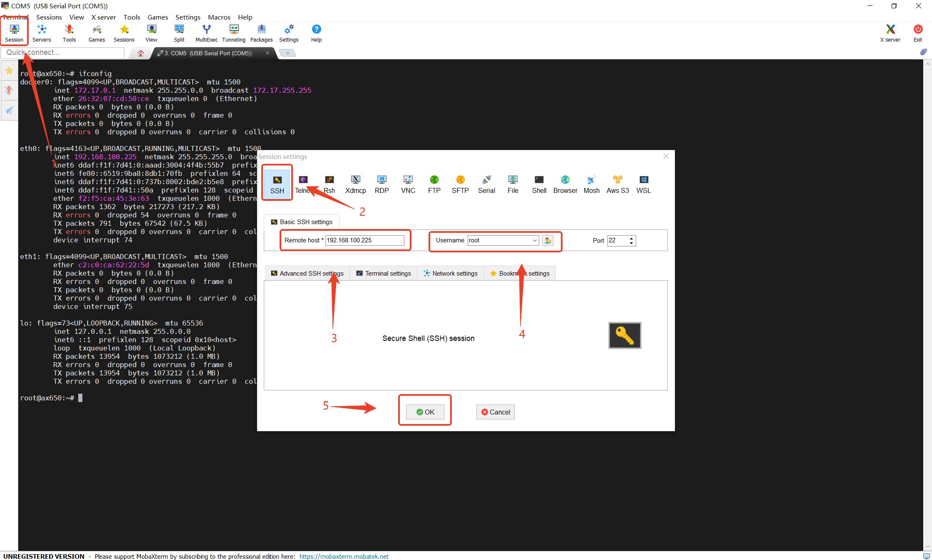Go to the home tab
Image resolution: width=932 pixels, height=560 pixels.
(x=141, y=53)
